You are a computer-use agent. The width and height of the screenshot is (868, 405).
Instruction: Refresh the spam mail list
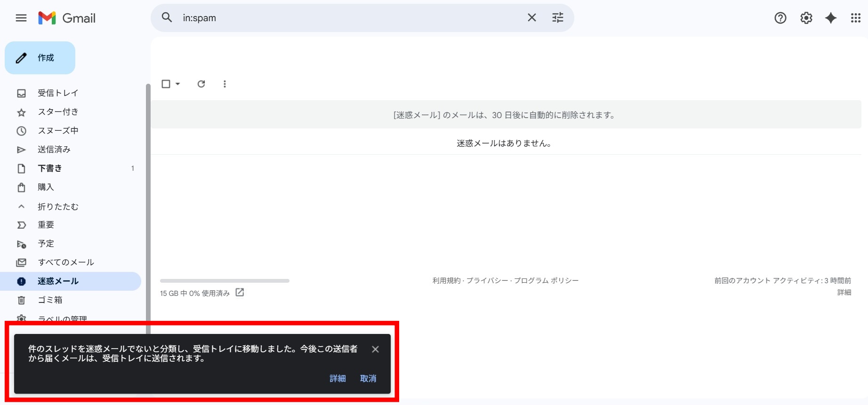pyautogui.click(x=201, y=84)
